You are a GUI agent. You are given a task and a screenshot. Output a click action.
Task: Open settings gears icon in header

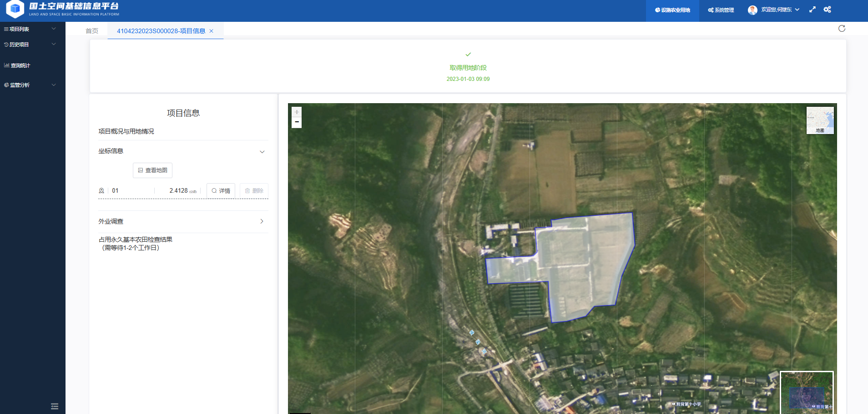[x=827, y=10]
